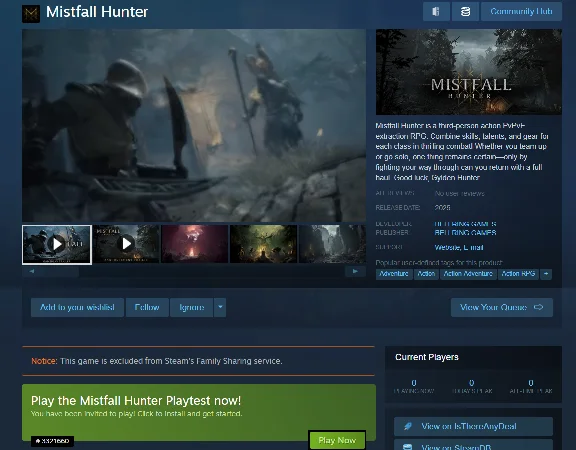Click the Playing Now count value
Screen dimensions: 576x450
click(414, 383)
